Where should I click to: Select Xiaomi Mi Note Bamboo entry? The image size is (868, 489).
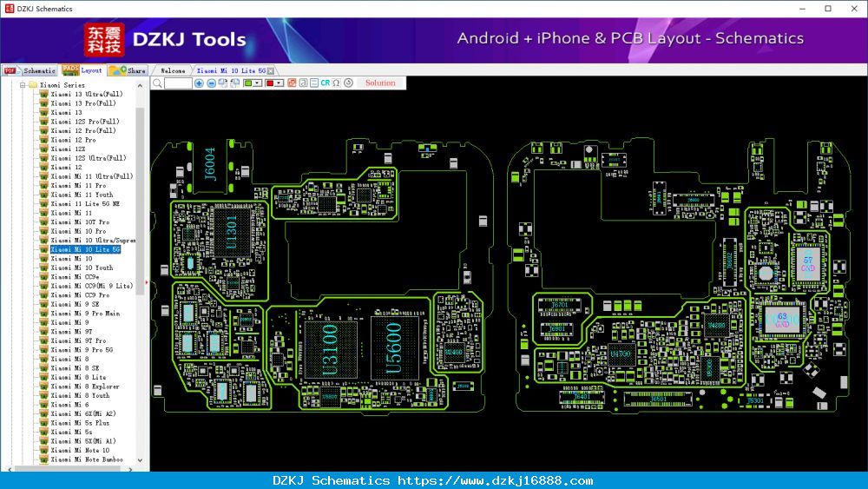(87, 459)
